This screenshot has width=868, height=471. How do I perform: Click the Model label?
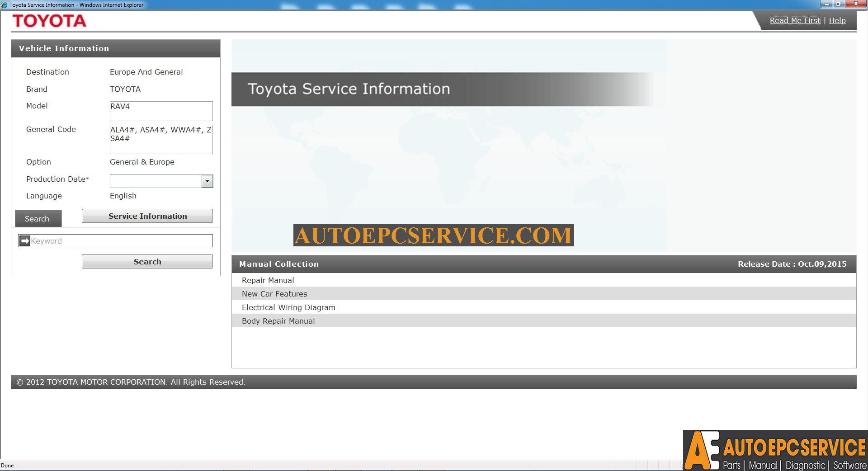pos(37,106)
